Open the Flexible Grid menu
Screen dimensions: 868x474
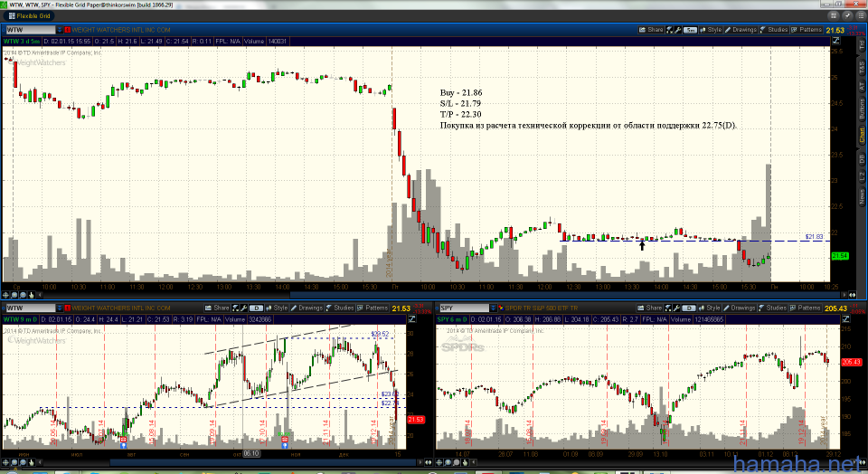[30, 16]
